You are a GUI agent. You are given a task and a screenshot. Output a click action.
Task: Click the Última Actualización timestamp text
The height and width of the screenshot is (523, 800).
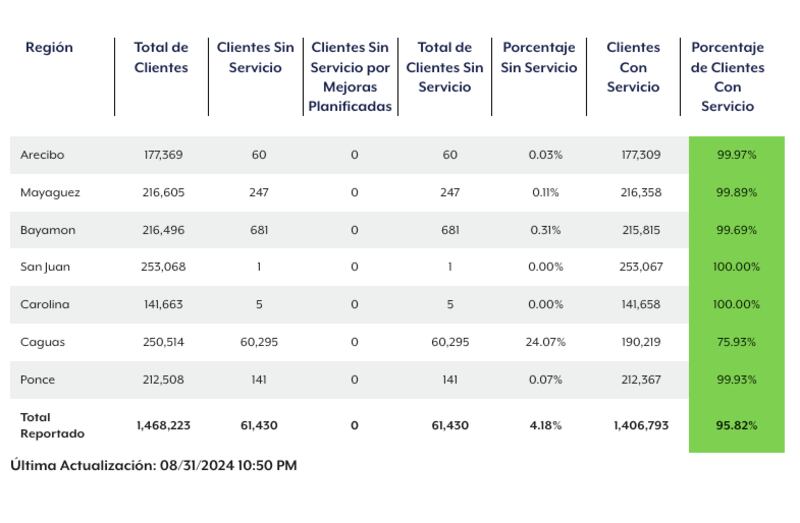[154, 465]
